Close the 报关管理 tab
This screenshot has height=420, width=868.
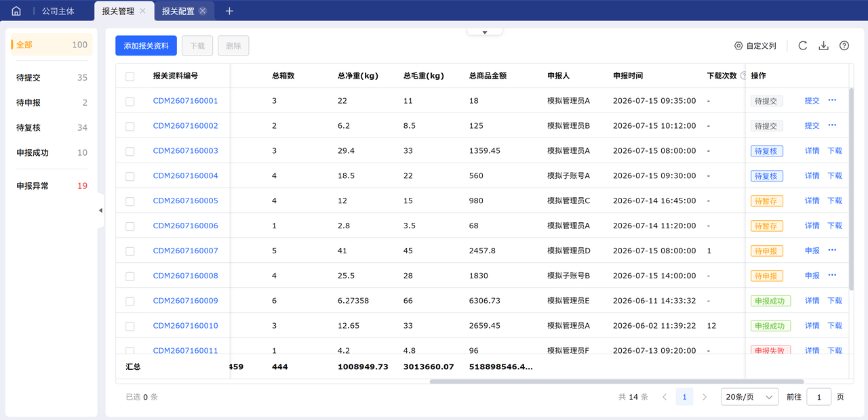[x=142, y=11]
